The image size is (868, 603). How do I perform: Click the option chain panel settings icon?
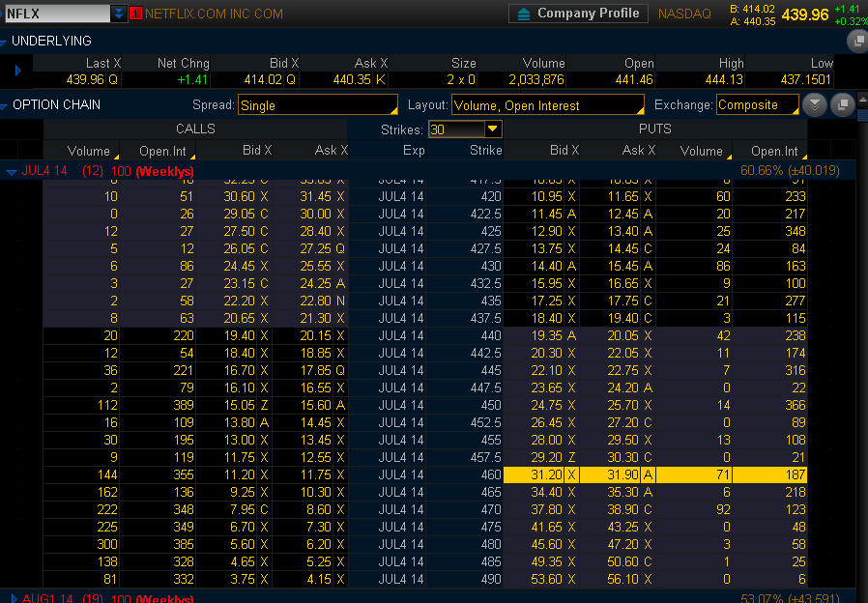click(842, 104)
